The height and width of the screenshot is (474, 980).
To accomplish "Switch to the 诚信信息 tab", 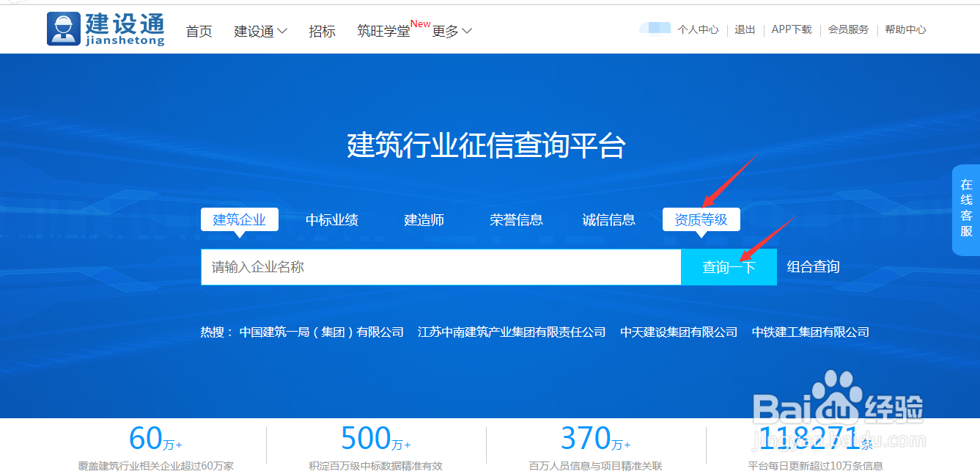I will click(x=608, y=219).
